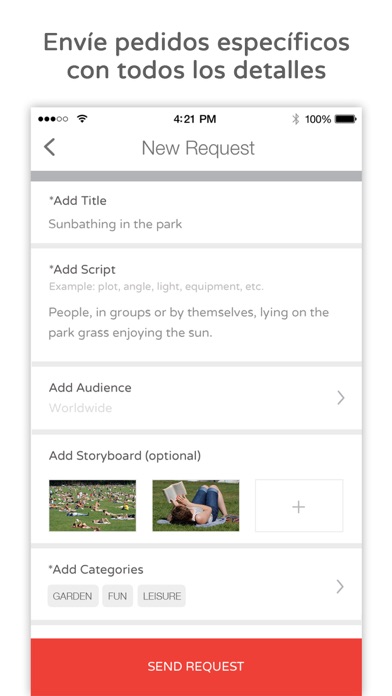Select the LEISURE category tag

click(x=162, y=596)
